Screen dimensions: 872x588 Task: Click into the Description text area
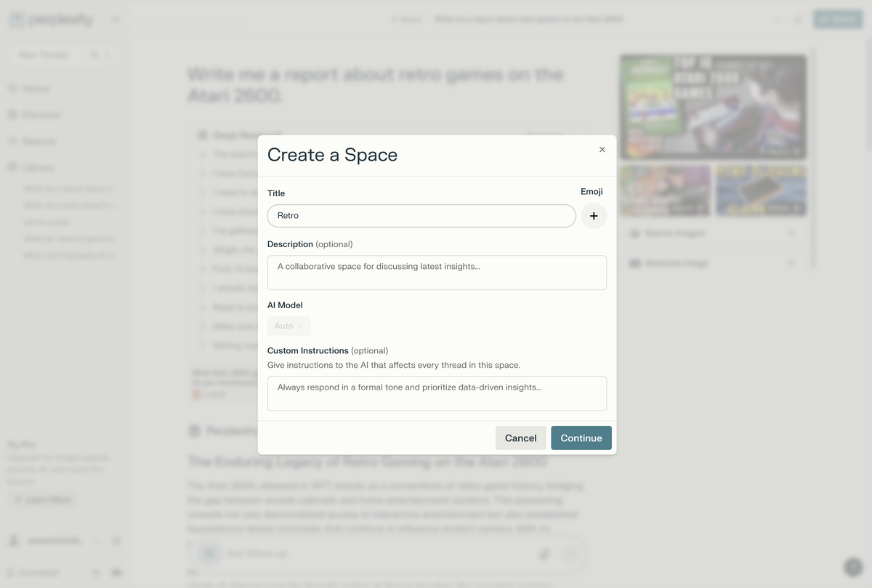(437, 273)
